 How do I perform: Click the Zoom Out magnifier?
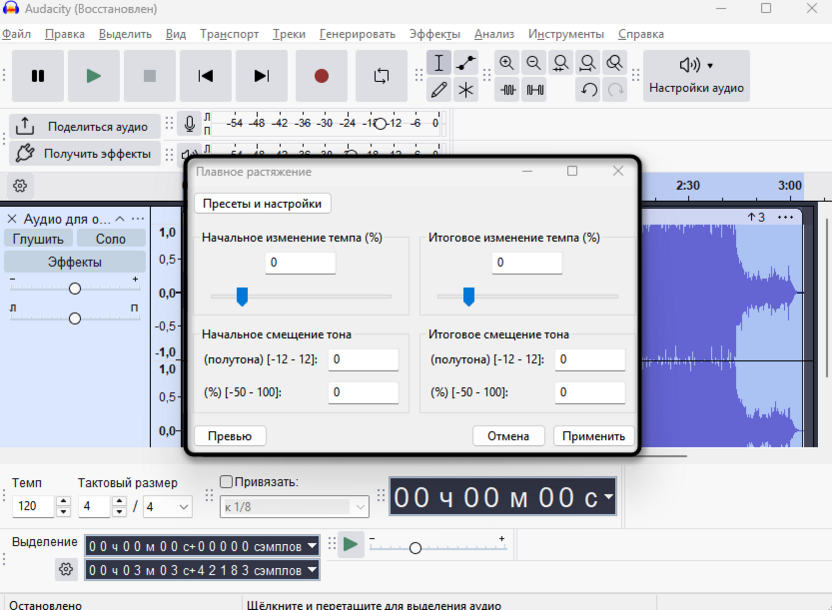coord(534,63)
